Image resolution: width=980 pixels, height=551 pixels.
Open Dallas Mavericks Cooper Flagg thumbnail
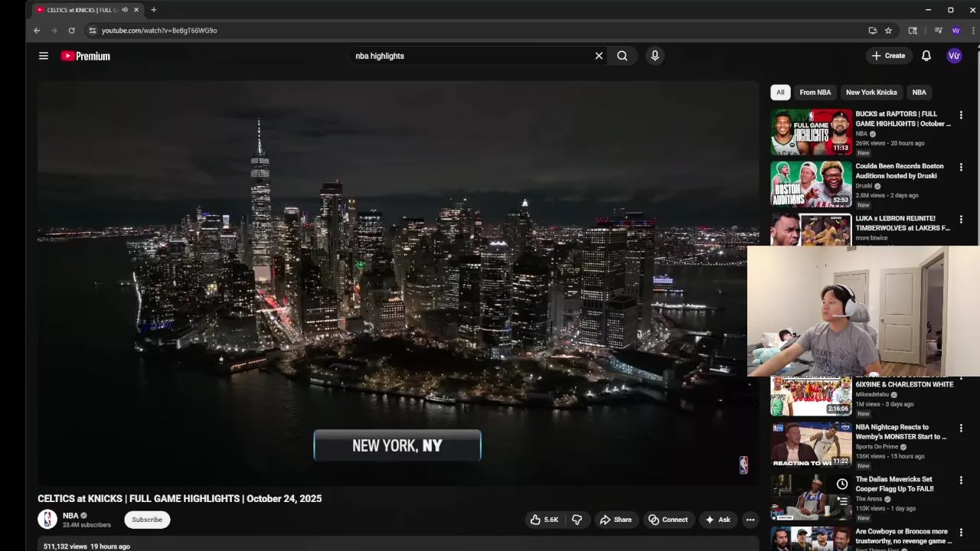(x=811, y=497)
